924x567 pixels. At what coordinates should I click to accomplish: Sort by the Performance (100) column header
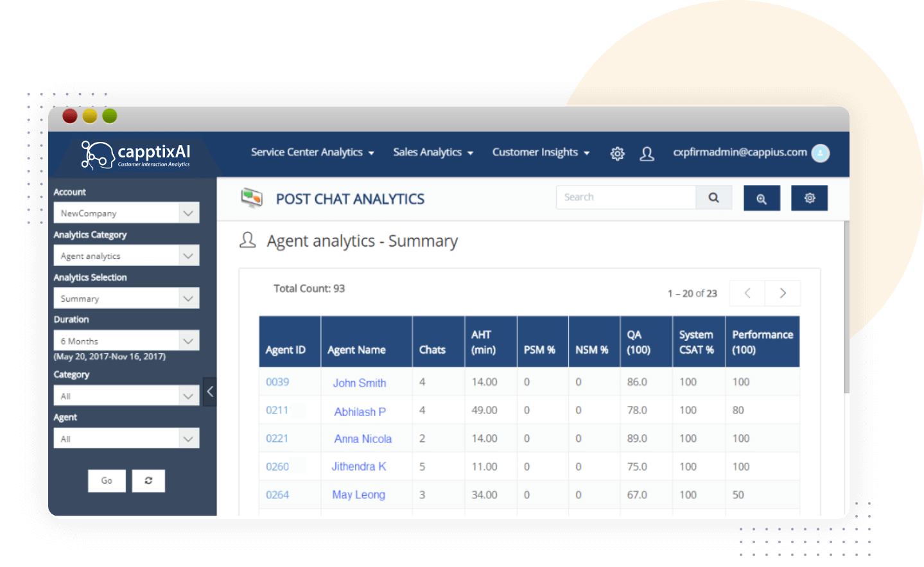[762, 342]
